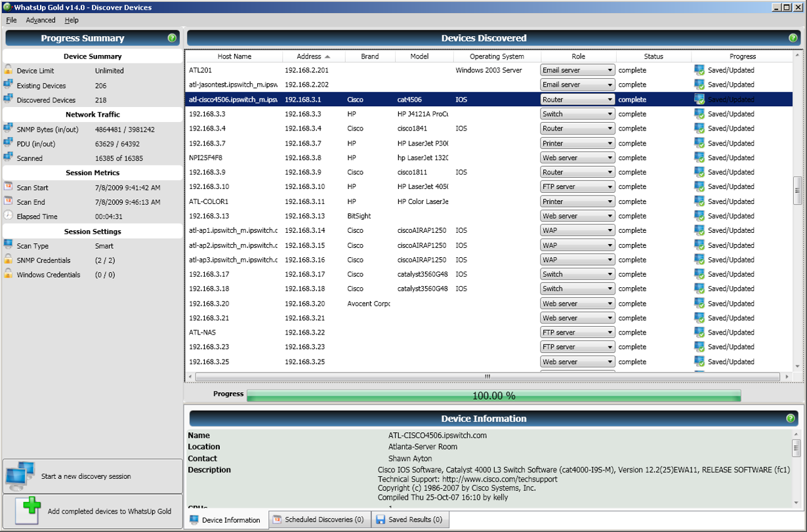The image size is (807, 532).
Task: Open Role dropdown for 192.168.3.7 printer
Action: click(577, 143)
